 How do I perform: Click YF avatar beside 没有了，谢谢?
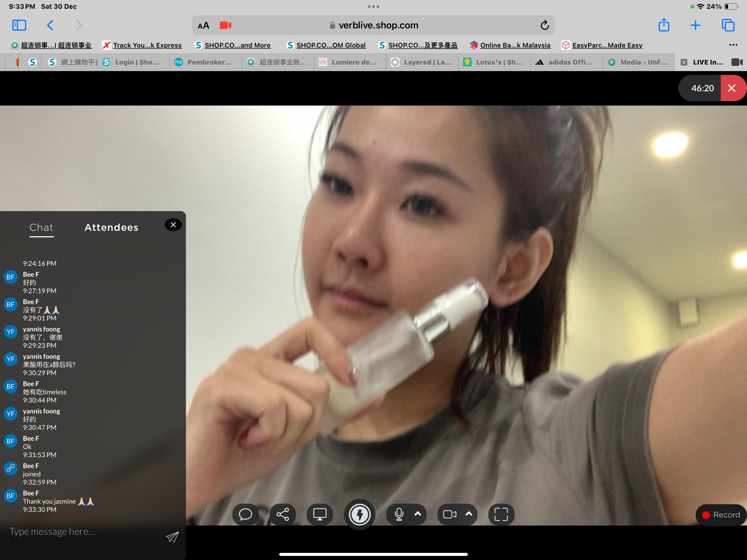[10, 332]
